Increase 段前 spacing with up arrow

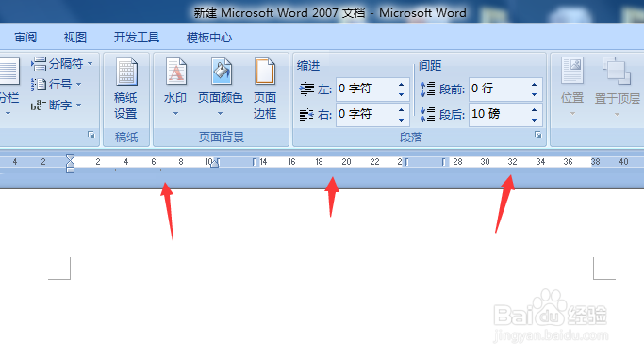pyautogui.click(x=534, y=85)
